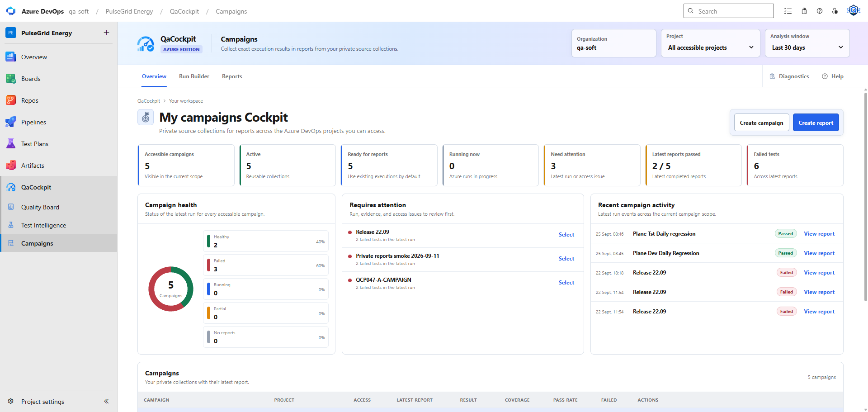Expand the Project dropdown
Viewport: 868px width, 412px height.
click(x=710, y=43)
